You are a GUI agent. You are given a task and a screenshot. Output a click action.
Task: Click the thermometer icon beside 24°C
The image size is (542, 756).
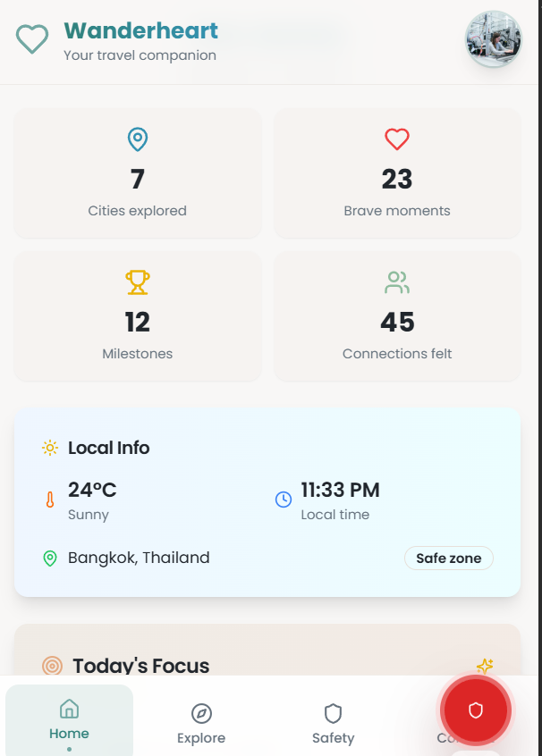(49, 500)
